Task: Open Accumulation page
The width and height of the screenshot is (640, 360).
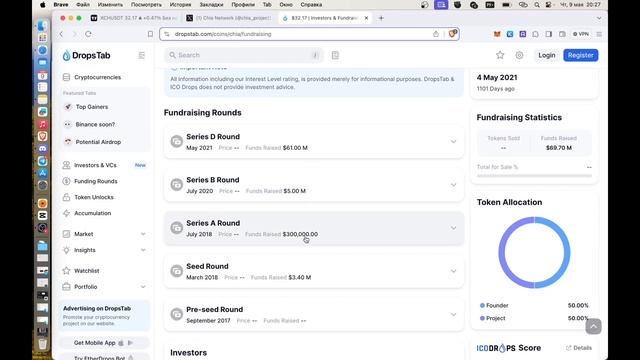Action: click(x=92, y=213)
